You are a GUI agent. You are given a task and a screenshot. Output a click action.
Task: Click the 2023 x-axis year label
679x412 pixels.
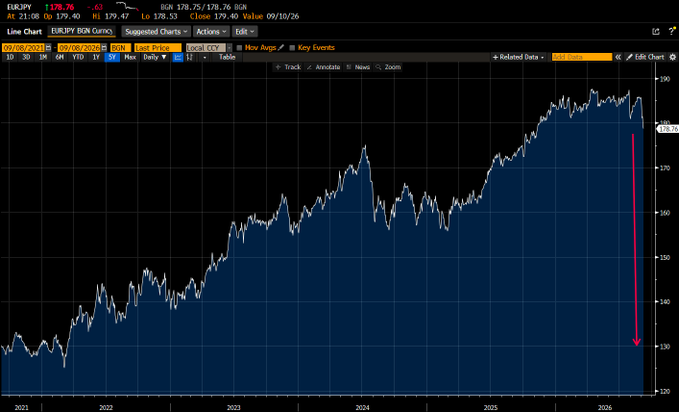pos(233,408)
